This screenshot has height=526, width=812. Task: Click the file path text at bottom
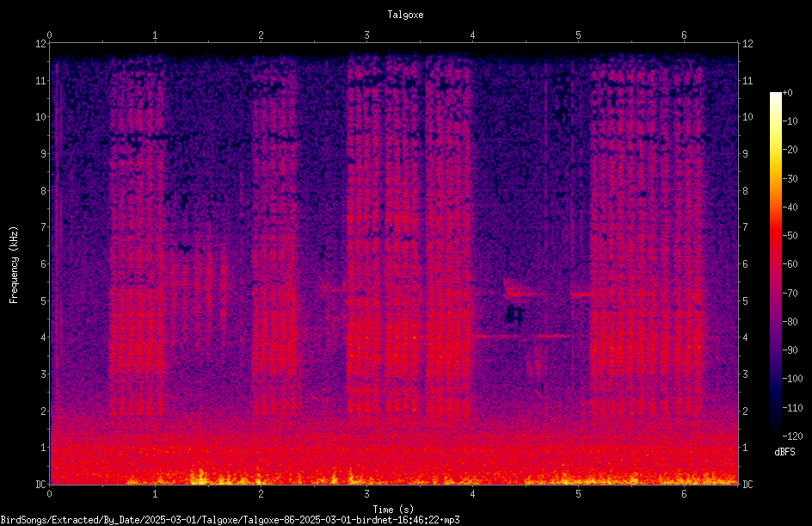[230, 520]
